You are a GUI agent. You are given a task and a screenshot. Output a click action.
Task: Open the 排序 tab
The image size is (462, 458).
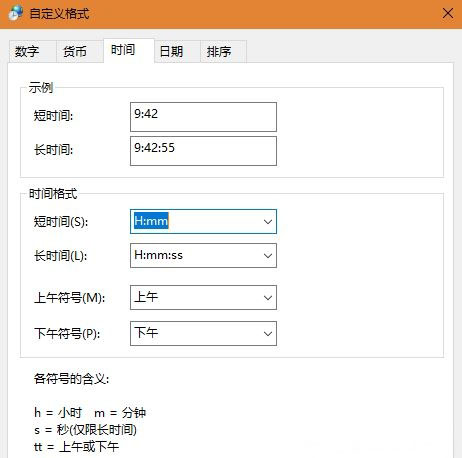223,51
